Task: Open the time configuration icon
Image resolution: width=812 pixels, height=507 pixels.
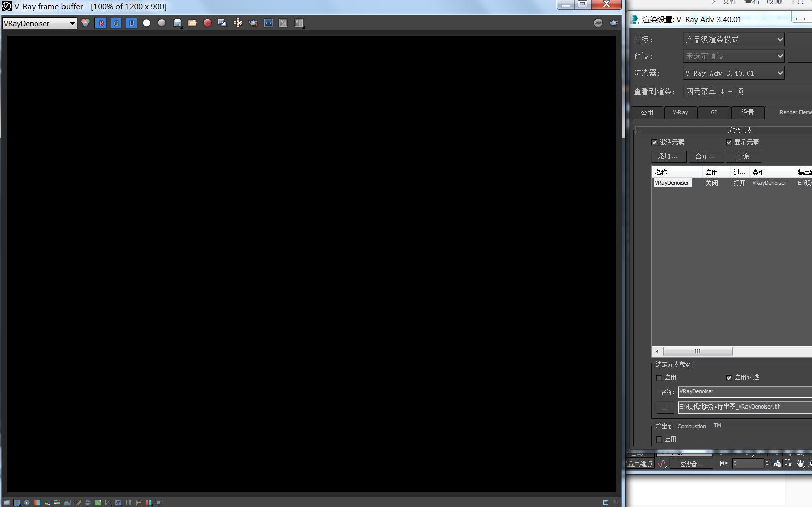Action: tap(777, 463)
